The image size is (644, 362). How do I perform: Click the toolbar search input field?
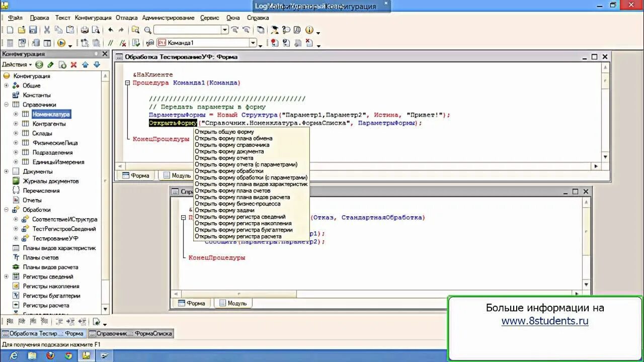(188, 30)
